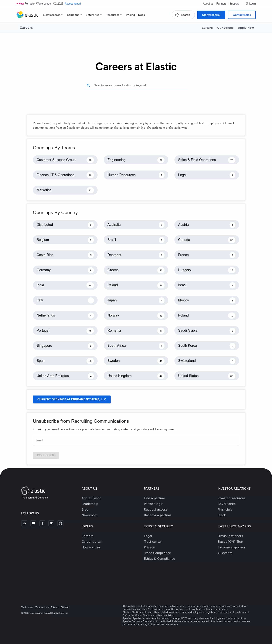Image resolution: width=272 pixels, height=644 pixels.
Task: Visit Elastic's Facebook page icon
Action: tap(42, 523)
